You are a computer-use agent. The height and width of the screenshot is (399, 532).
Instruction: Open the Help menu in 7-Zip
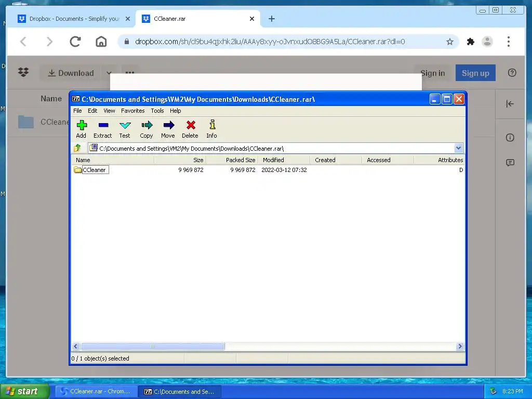(176, 111)
